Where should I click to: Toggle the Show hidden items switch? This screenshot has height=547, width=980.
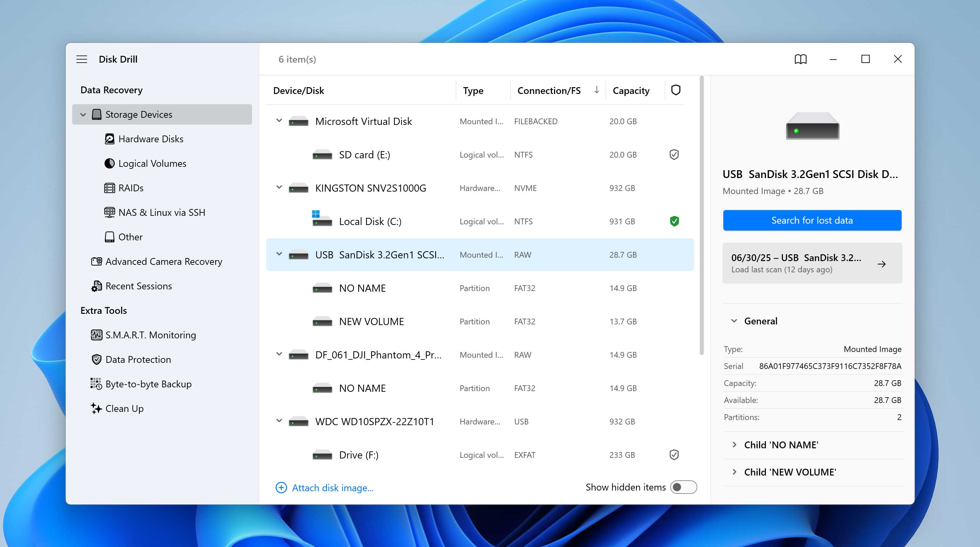(x=683, y=487)
